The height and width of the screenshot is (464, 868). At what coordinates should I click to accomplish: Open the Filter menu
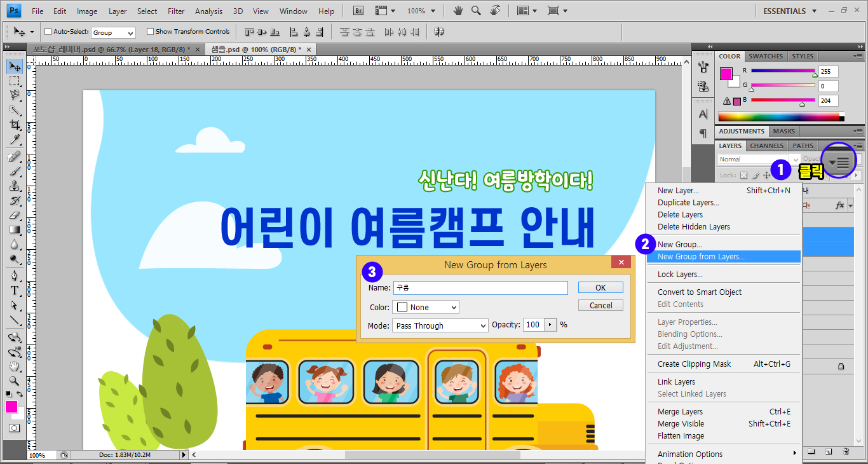point(176,11)
